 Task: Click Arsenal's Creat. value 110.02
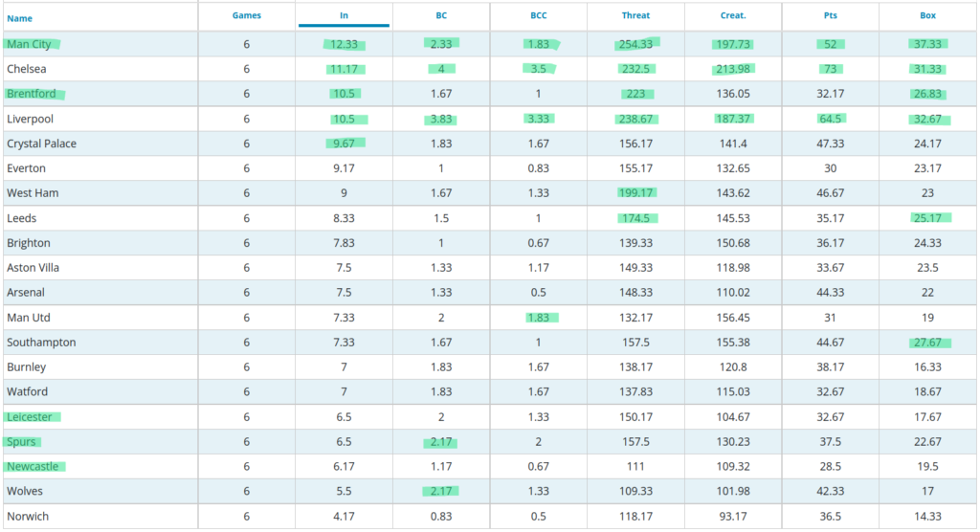pos(733,293)
